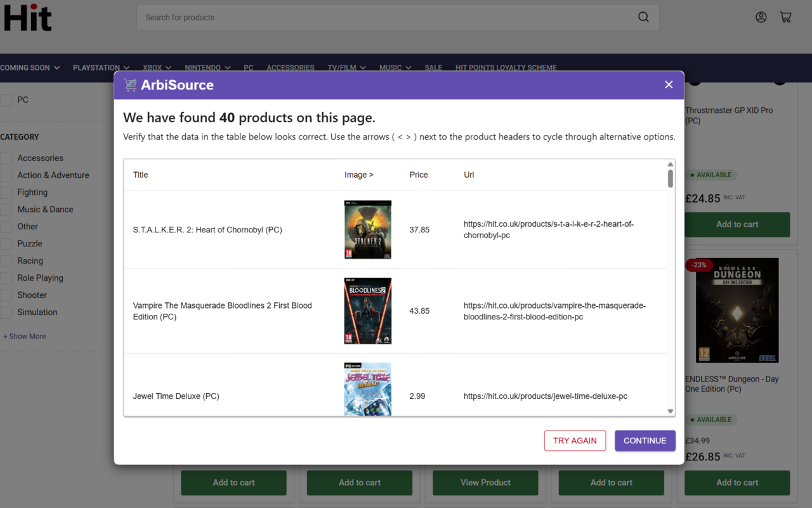Enable the Racing category checkbox

pyautogui.click(x=6, y=261)
